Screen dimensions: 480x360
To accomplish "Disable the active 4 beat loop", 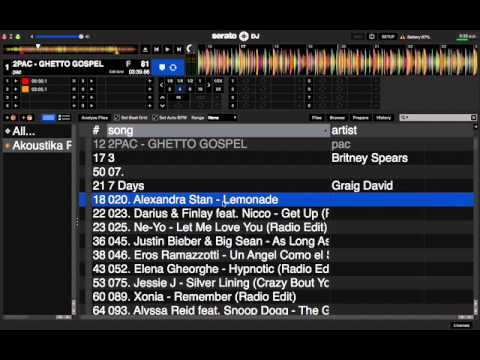I will tap(180, 89).
